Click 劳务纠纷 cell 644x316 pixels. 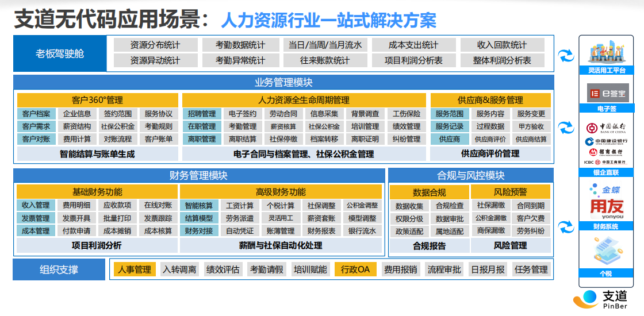click(531, 230)
